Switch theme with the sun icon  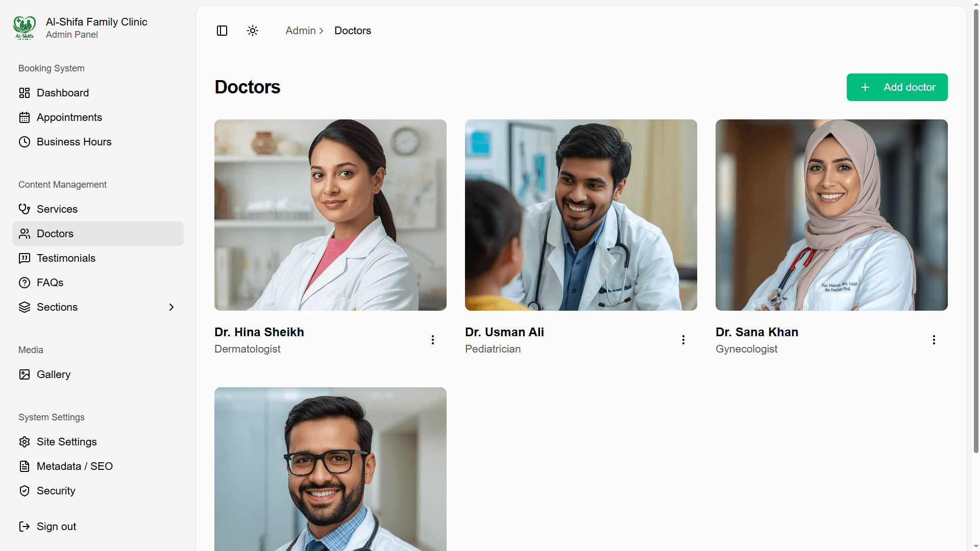pos(253,31)
